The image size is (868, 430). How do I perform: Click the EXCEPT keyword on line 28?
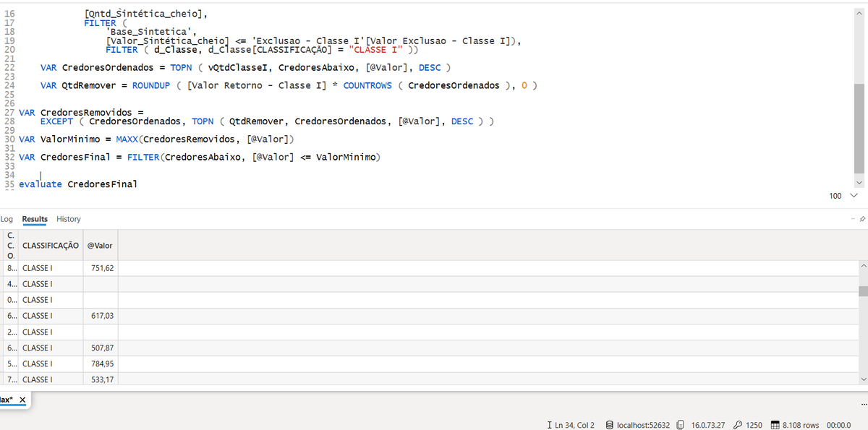[56, 121]
